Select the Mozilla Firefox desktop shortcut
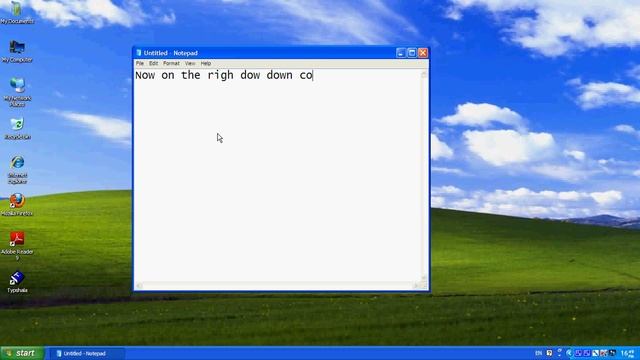Screen dimensions: 640x360 point(17,204)
